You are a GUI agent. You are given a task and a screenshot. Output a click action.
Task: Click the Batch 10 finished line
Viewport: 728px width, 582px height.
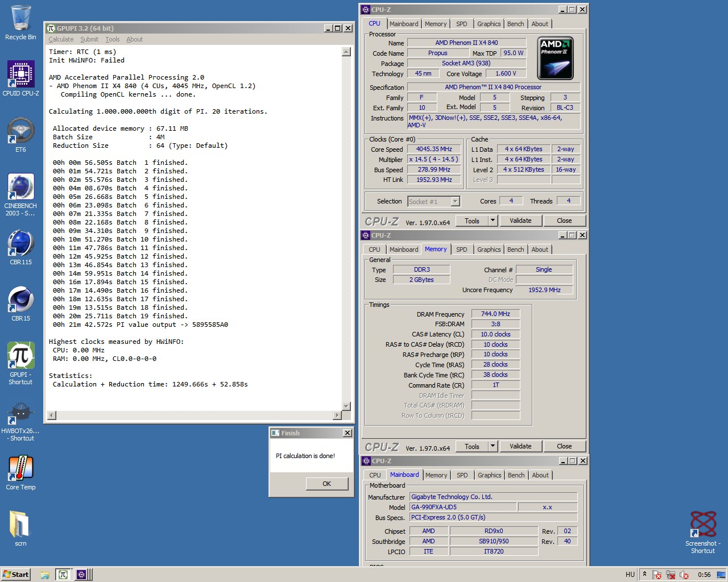click(x=120, y=239)
